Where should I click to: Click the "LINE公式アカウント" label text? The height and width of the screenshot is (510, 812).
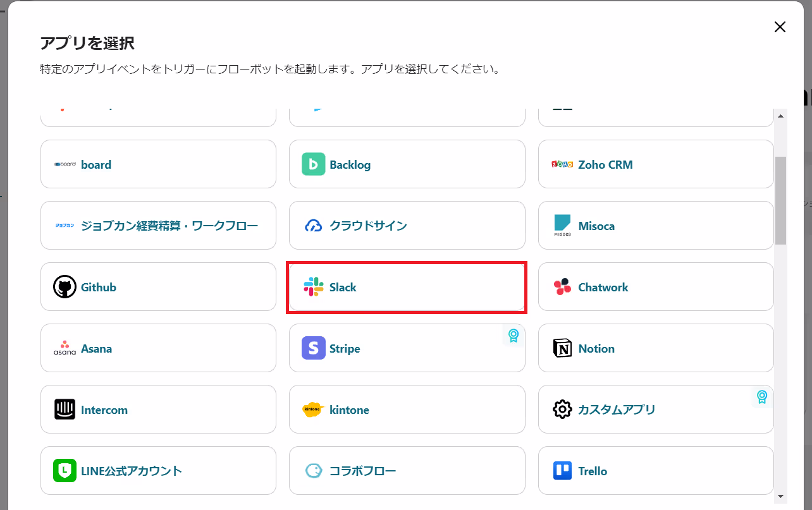coord(132,471)
